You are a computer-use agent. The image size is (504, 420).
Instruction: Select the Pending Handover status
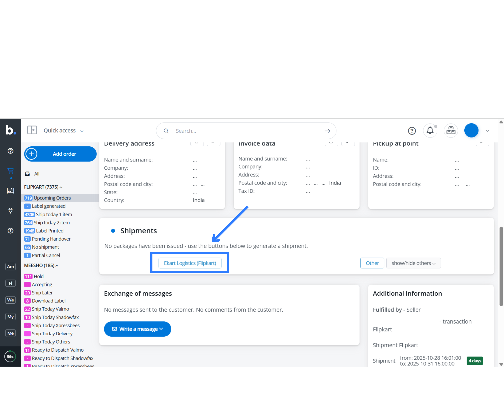coord(51,239)
